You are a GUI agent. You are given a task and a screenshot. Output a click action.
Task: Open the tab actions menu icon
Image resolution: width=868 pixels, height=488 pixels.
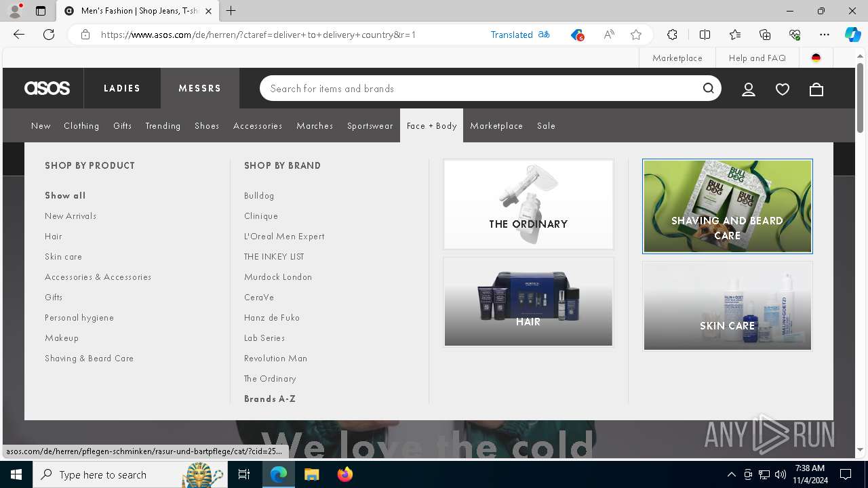click(x=41, y=11)
